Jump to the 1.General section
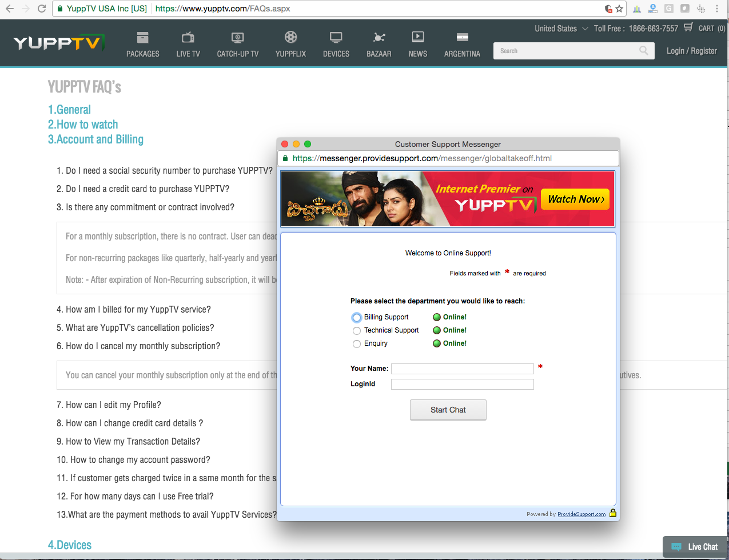 [69, 110]
